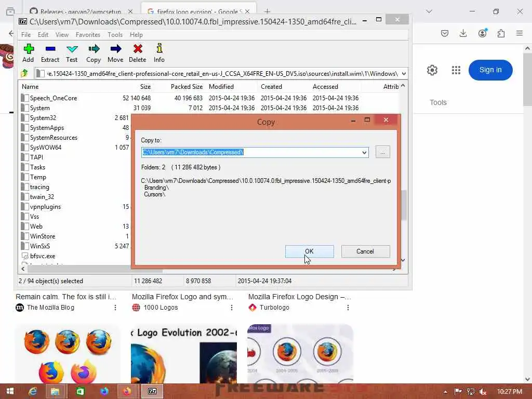Open the Tools menu in 7-Zip

pyautogui.click(x=115, y=35)
